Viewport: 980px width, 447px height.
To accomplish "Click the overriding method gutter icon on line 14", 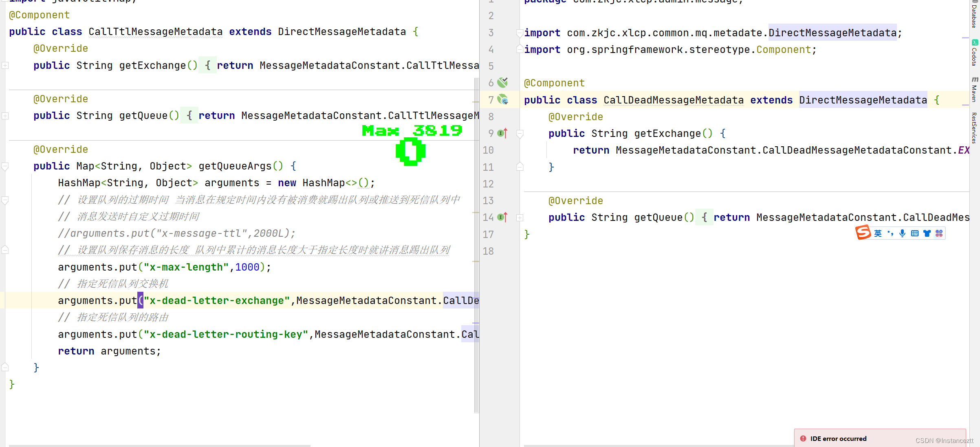I will tap(502, 217).
